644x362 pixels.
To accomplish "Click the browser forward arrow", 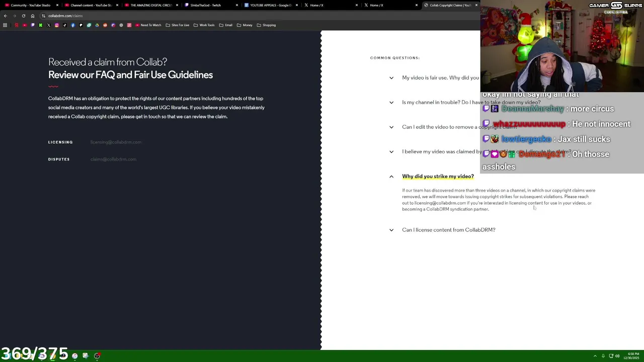I will [x=14, y=16].
